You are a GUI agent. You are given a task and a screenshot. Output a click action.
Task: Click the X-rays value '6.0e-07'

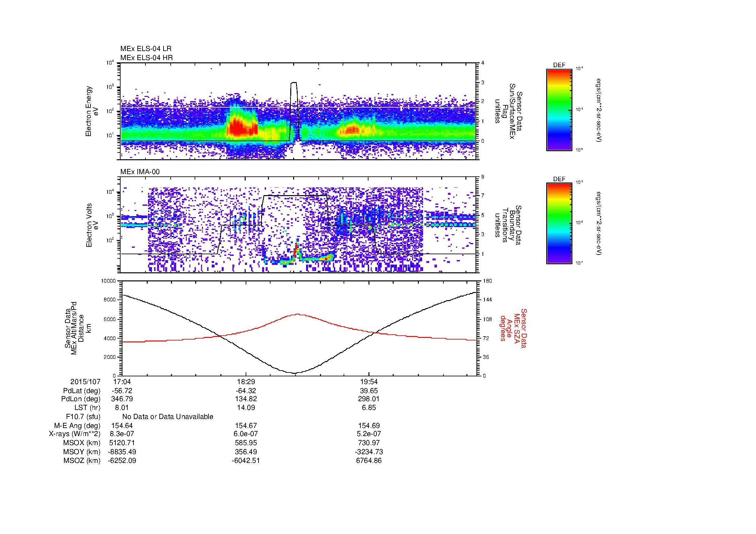click(246, 434)
